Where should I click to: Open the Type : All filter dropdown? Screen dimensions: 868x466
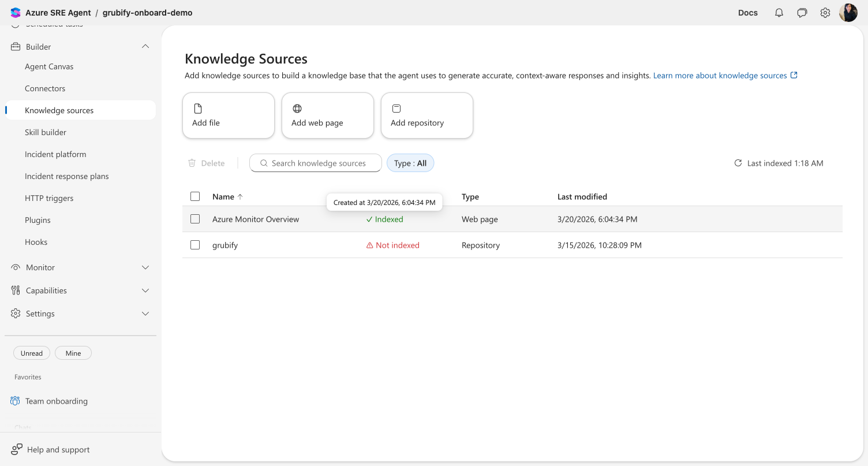(x=410, y=163)
